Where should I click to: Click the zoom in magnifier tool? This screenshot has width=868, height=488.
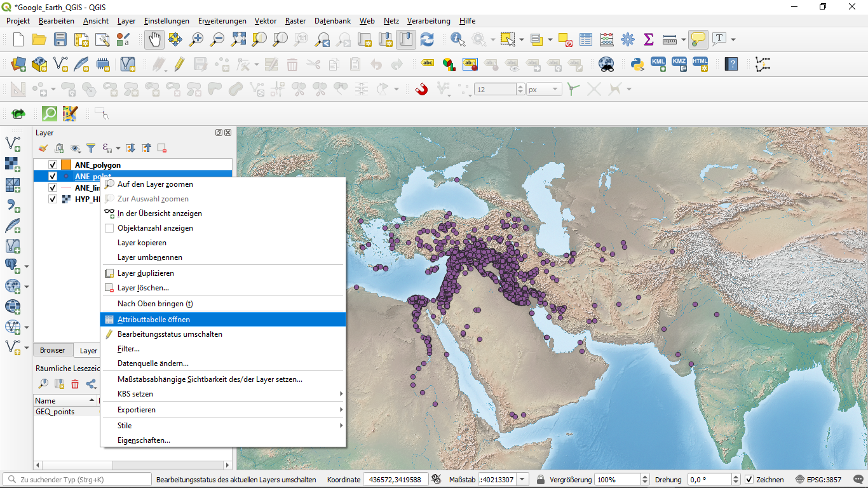coord(196,39)
